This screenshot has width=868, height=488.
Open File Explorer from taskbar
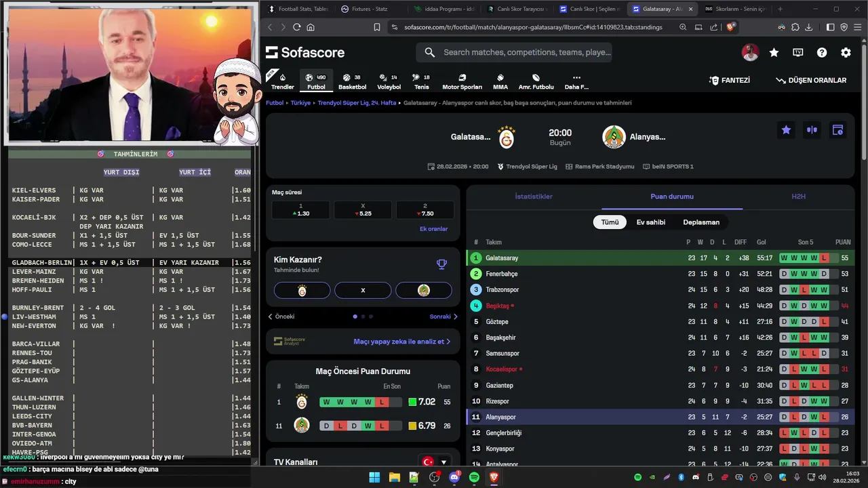[x=395, y=477]
